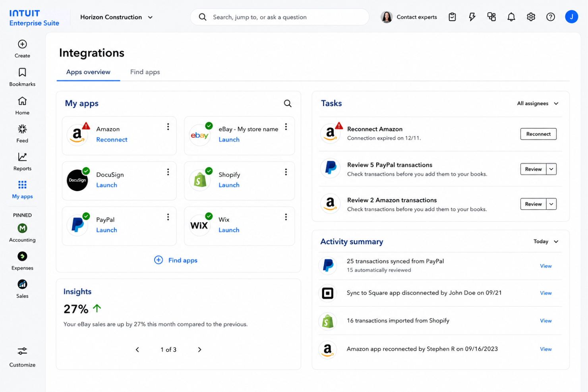Open the All assignees dropdown

(x=538, y=103)
